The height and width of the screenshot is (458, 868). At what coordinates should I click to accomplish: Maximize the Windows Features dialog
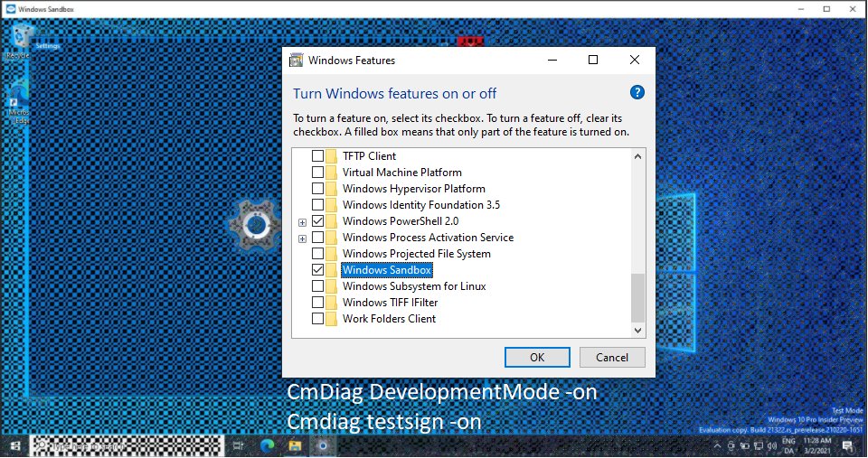(593, 60)
